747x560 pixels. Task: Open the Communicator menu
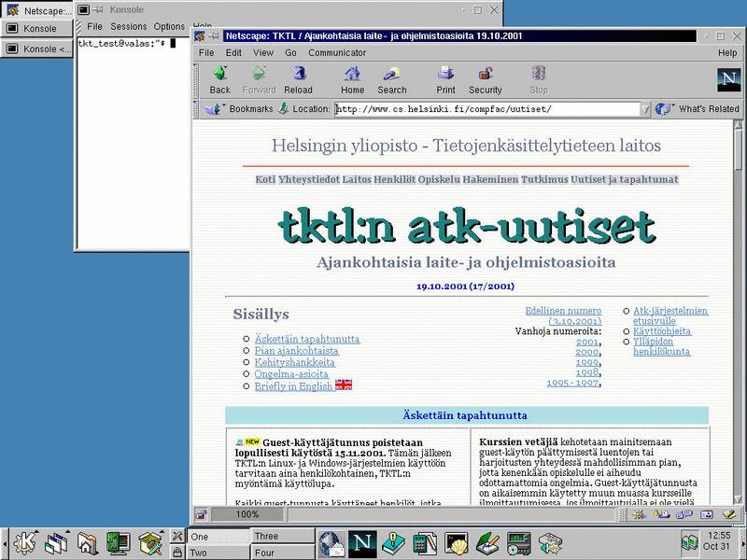click(337, 53)
